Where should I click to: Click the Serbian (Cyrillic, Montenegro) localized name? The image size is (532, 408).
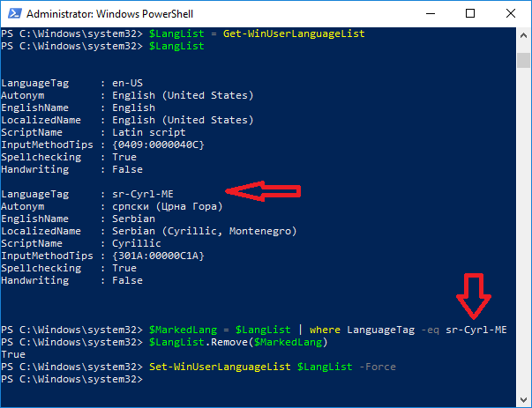[x=205, y=231]
